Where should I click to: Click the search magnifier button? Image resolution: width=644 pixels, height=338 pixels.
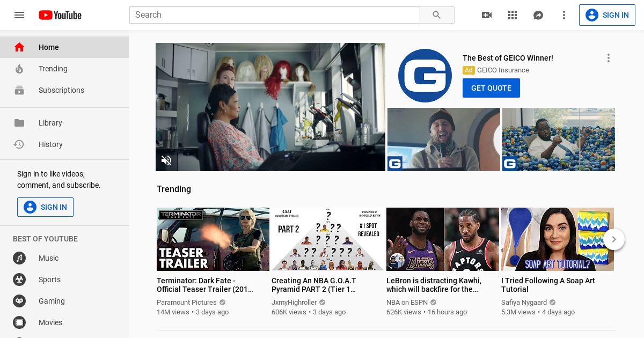[x=437, y=15]
